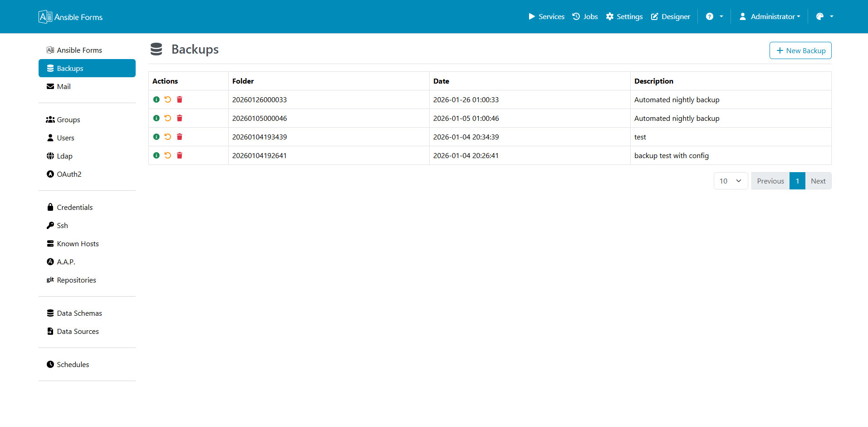Delete backup 20260126000033
868x427 pixels.
tap(180, 99)
